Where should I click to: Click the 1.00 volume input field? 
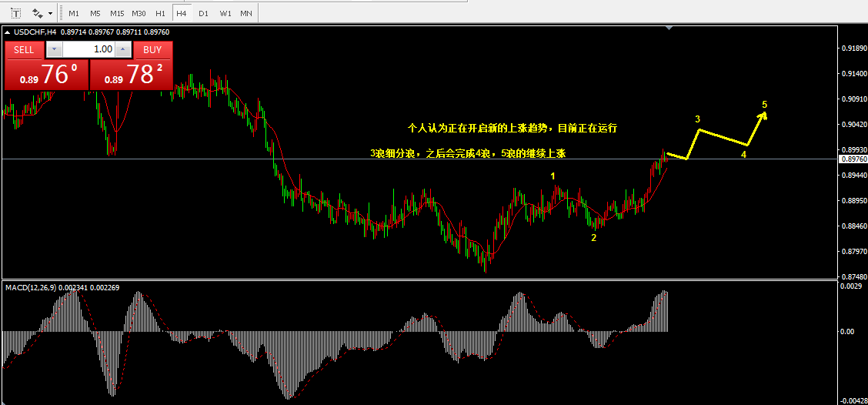[88, 49]
